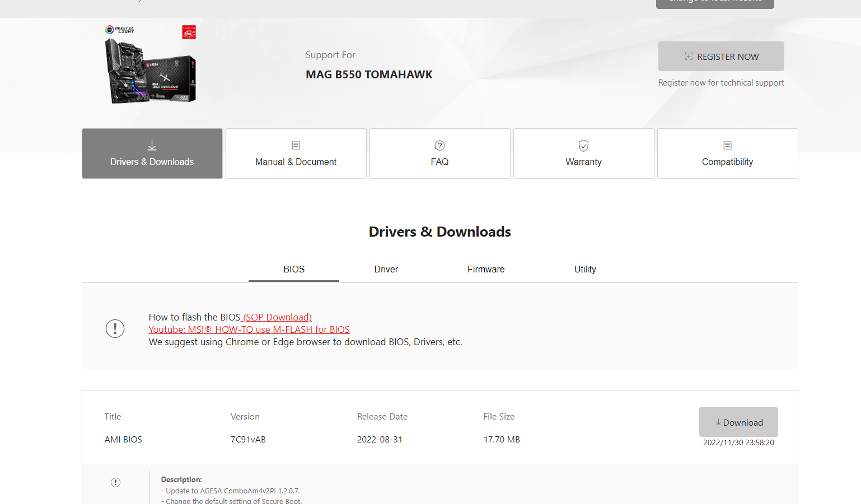The width and height of the screenshot is (861, 504).
Task: Click the timestamp '2022/11/30 23:58:20'
Action: (x=738, y=442)
